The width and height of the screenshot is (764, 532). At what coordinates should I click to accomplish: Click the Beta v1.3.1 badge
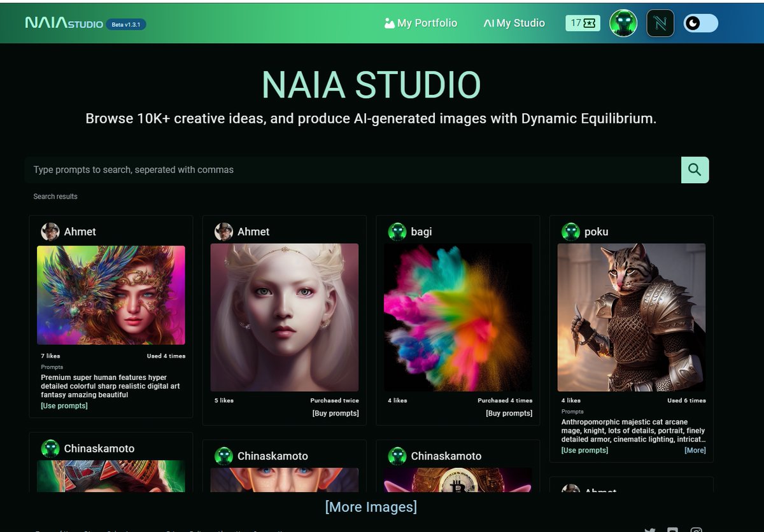[126, 24]
